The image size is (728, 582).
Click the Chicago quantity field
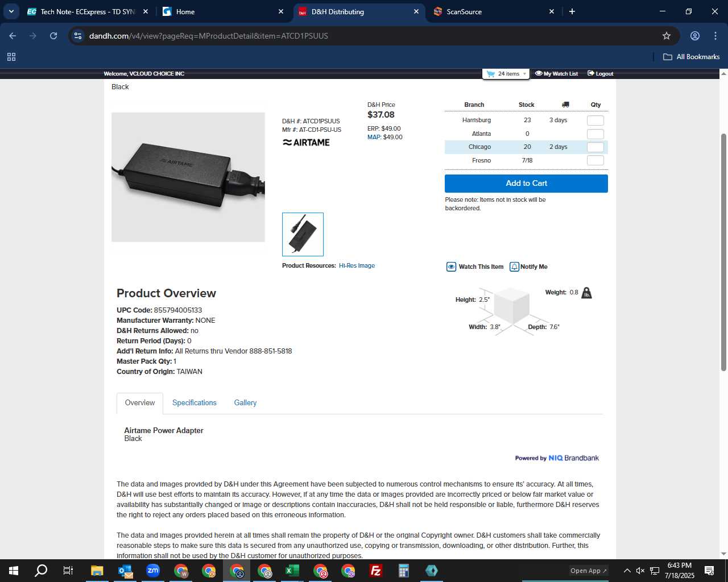595,147
